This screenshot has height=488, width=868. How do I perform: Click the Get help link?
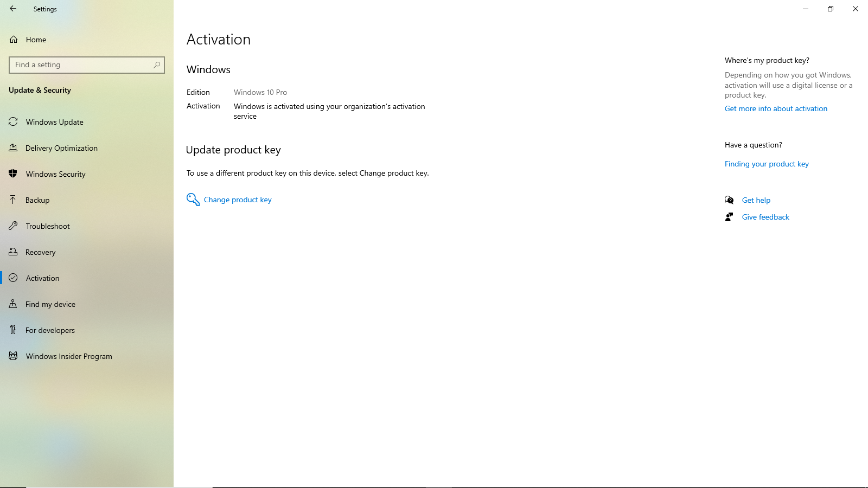tap(756, 200)
